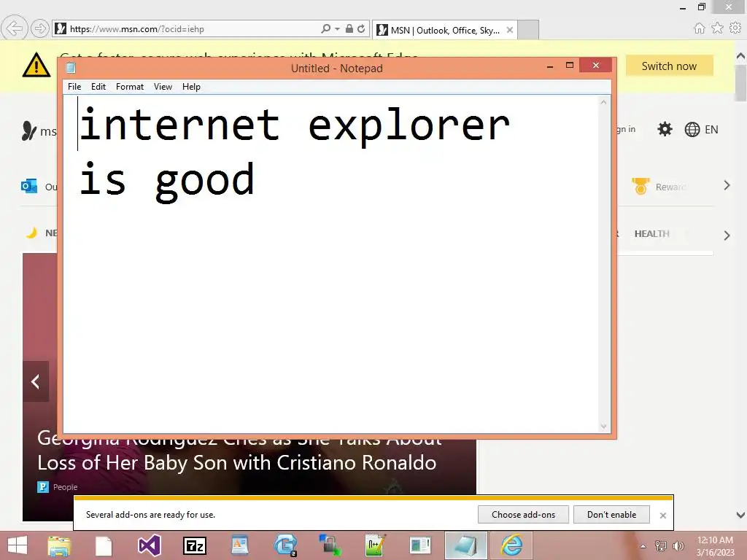Click IE page scrollbar down arrow
This screenshot has width=747, height=560.
click(x=741, y=516)
